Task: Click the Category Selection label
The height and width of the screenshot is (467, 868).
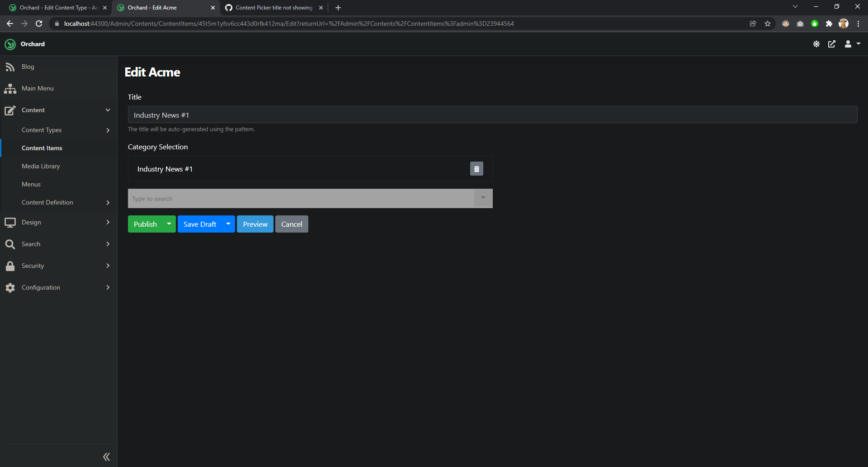Action: pos(158,147)
